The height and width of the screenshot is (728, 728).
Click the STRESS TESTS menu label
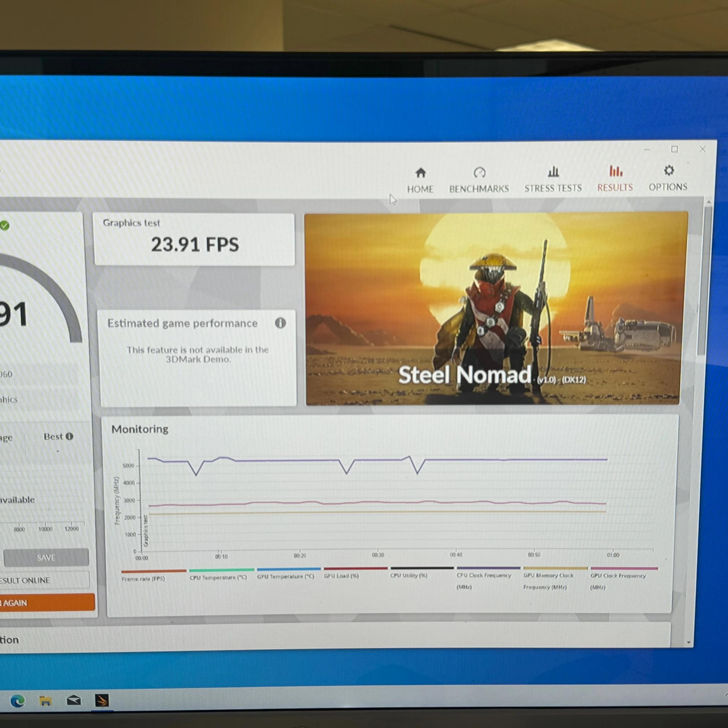553,188
